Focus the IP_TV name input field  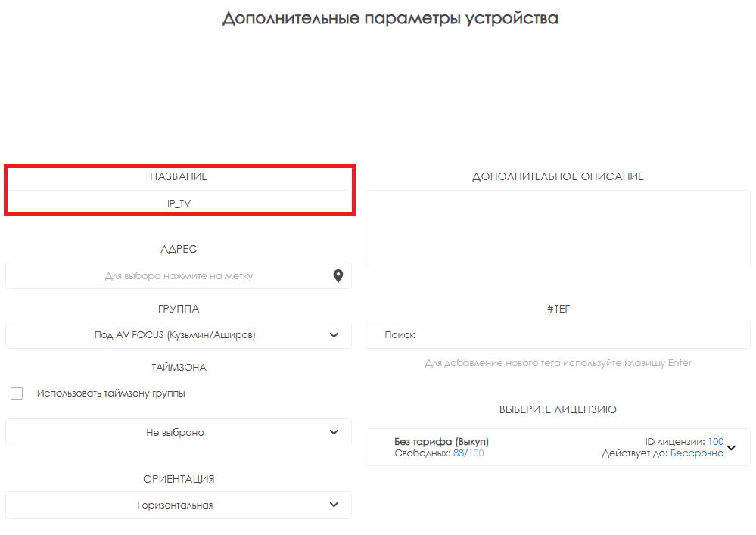(x=179, y=203)
